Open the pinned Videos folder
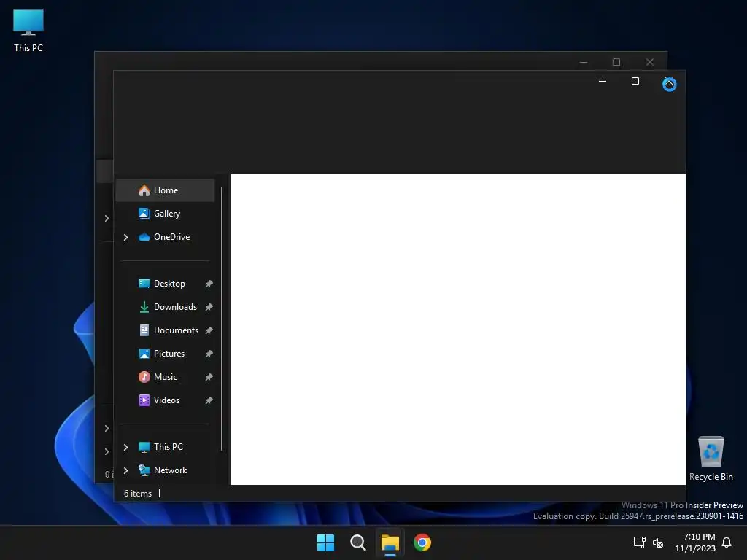 point(166,400)
